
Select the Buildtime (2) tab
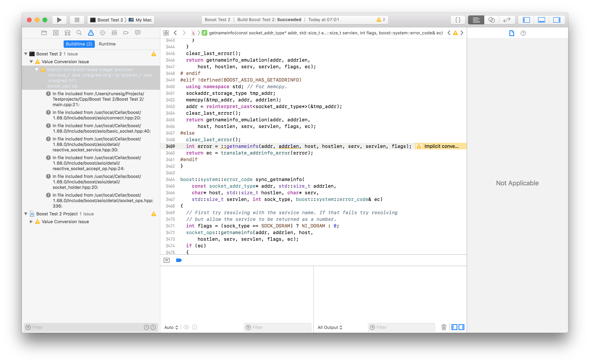pos(79,44)
